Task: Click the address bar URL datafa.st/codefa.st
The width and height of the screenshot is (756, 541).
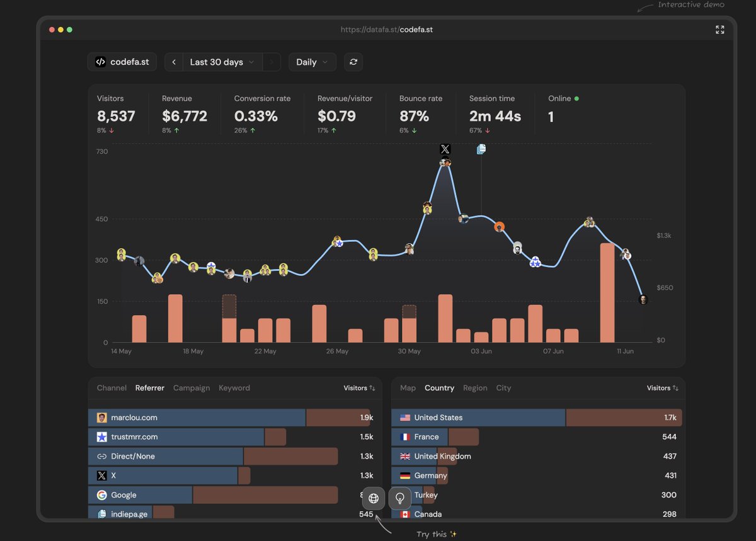Action: pyautogui.click(x=386, y=30)
